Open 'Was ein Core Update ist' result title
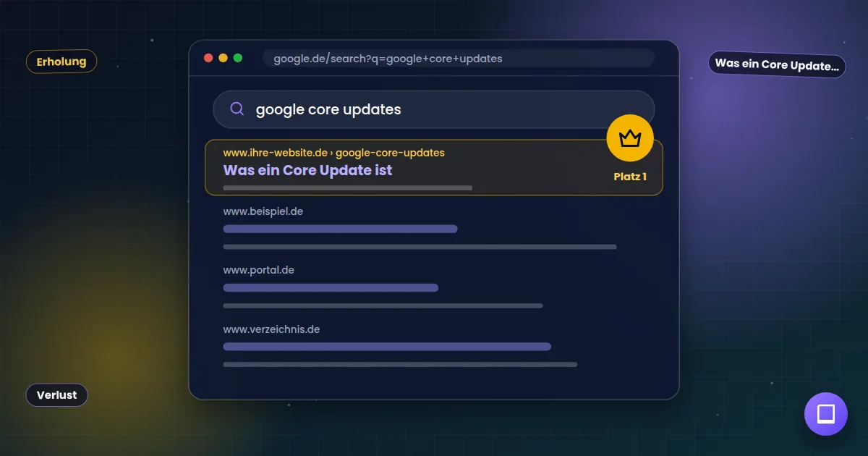Image resolution: width=868 pixels, height=456 pixels. click(x=307, y=170)
